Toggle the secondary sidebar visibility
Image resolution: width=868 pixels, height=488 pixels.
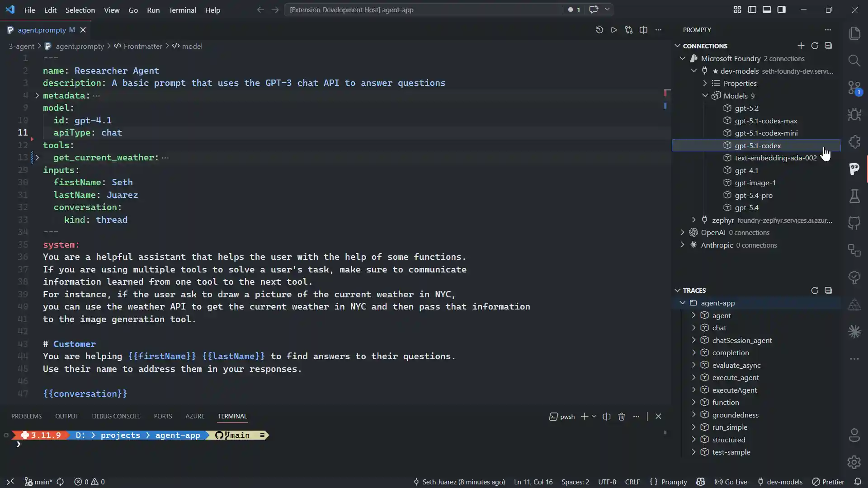(x=782, y=9)
